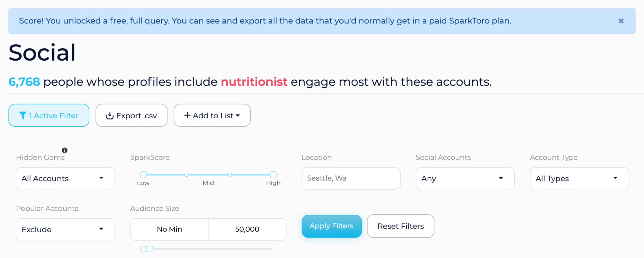The image size is (644, 258).
Task: Expand the Hidden Gems All Accounts dropdown
Action: tap(65, 179)
